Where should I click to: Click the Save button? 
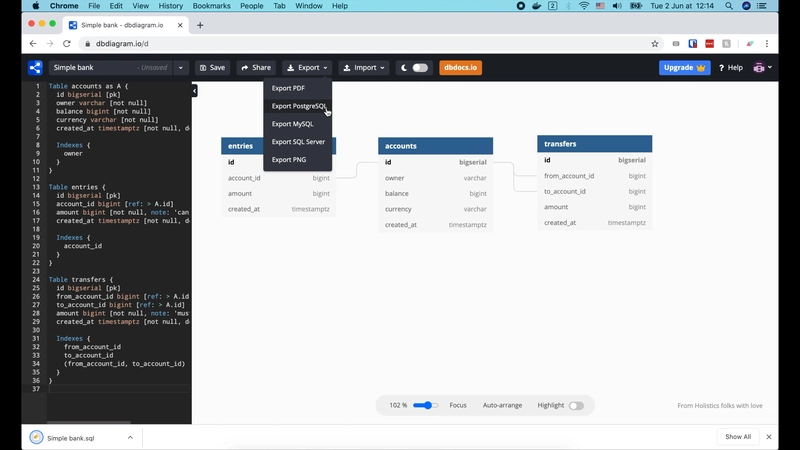[x=212, y=67]
